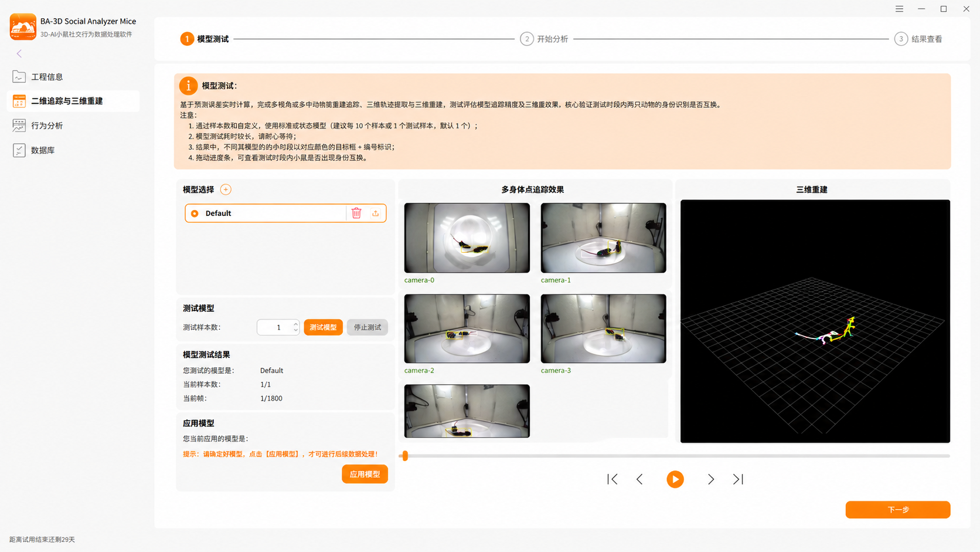Click the 多身体点追踪效果 heading
The image size is (980, 552).
coord(533,189)
